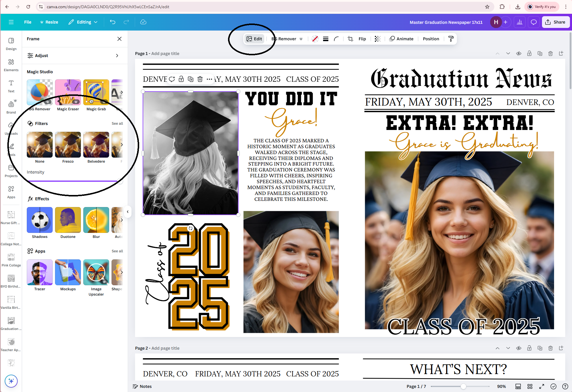Screen dimensions: 572x392
Task: Click Verify it's you profile button
Action: coord(542,7)
